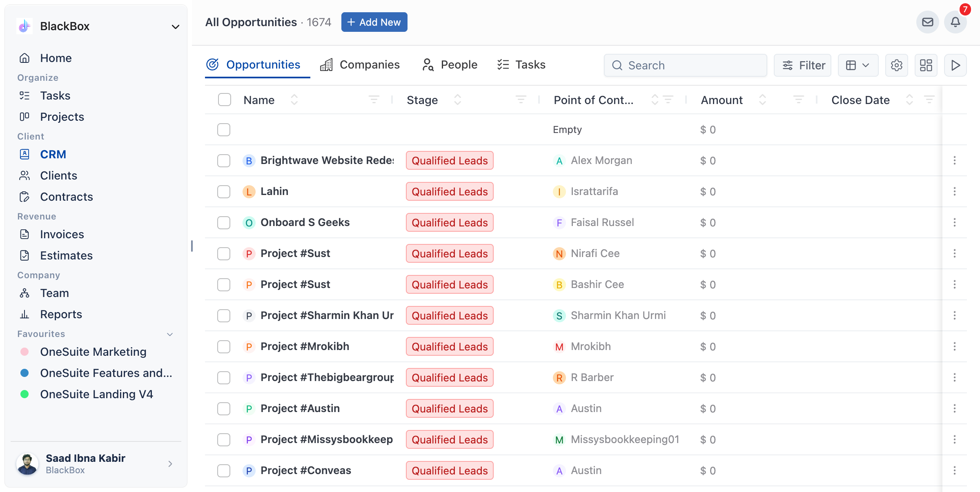Filter the Close Date column icon

929,100
